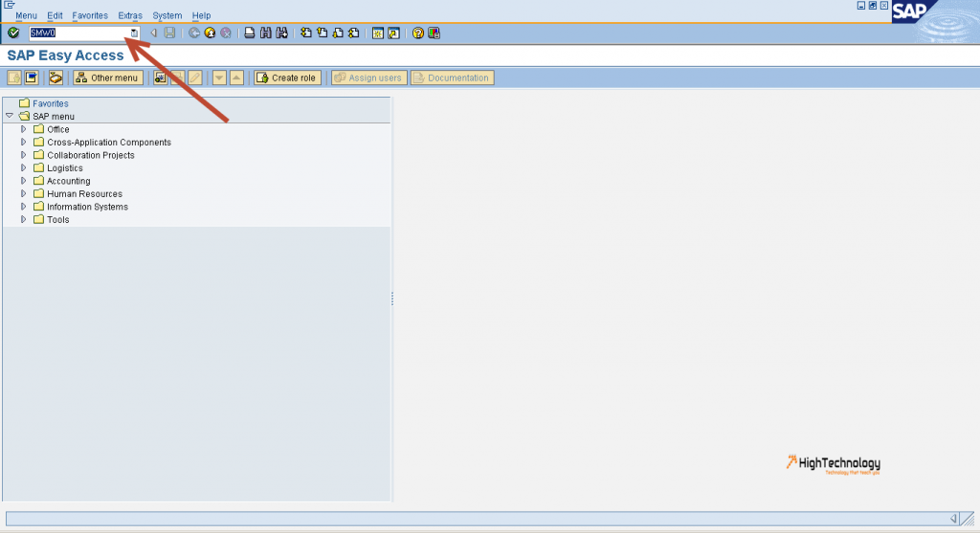This screenshot has height=533, width=980.
Task: Click the Other menu button
Action: (108, 78)
